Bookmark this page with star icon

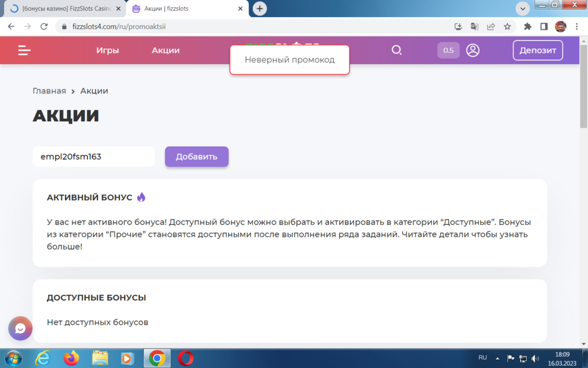click(x=507, y=26)
